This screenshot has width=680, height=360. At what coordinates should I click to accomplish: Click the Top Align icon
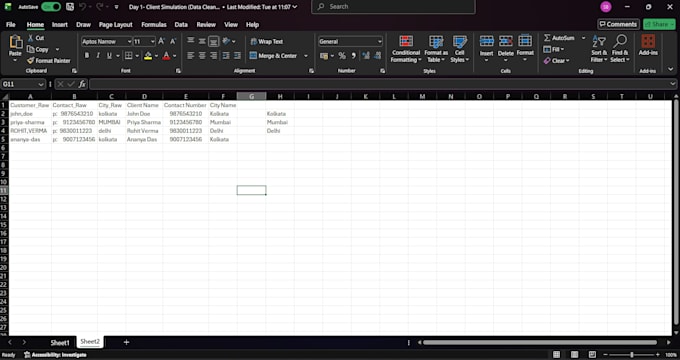click(x=190, y=41)
